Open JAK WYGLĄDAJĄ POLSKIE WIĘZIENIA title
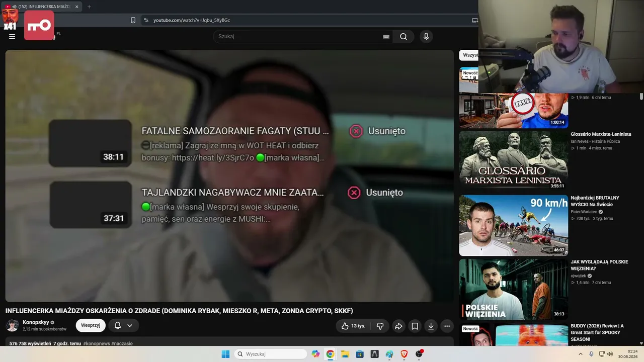Viewport: 644px width, 362px height. click(x=600, y=265)
